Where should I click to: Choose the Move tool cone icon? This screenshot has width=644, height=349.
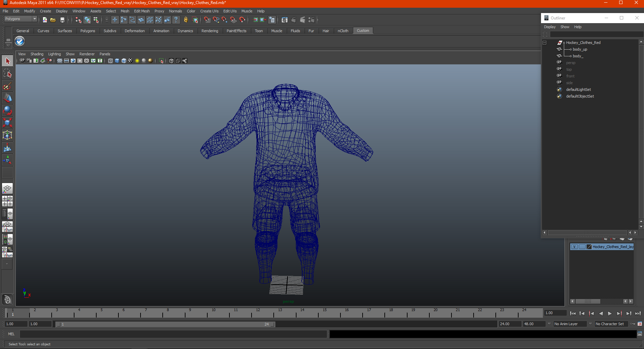click(x=7, y=98)
